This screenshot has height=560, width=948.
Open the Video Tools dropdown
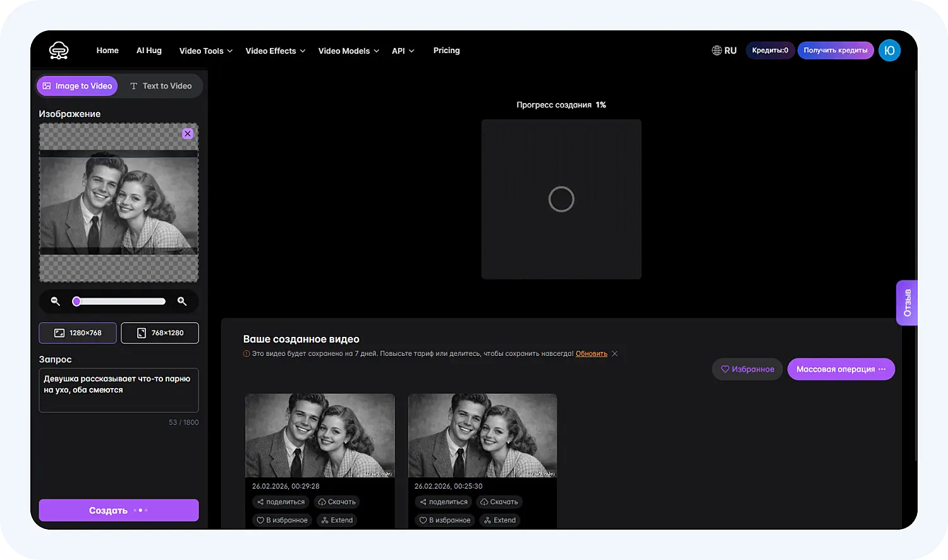(201, 51)
